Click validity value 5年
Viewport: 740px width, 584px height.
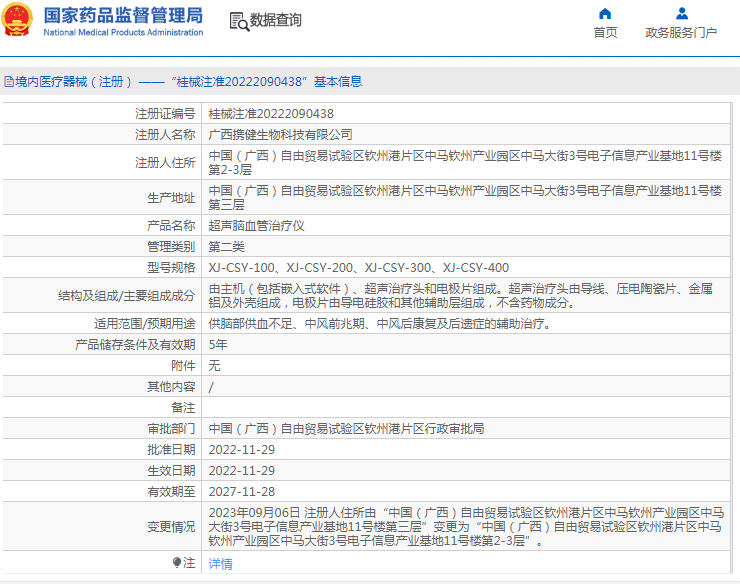(x=218, y=345)
